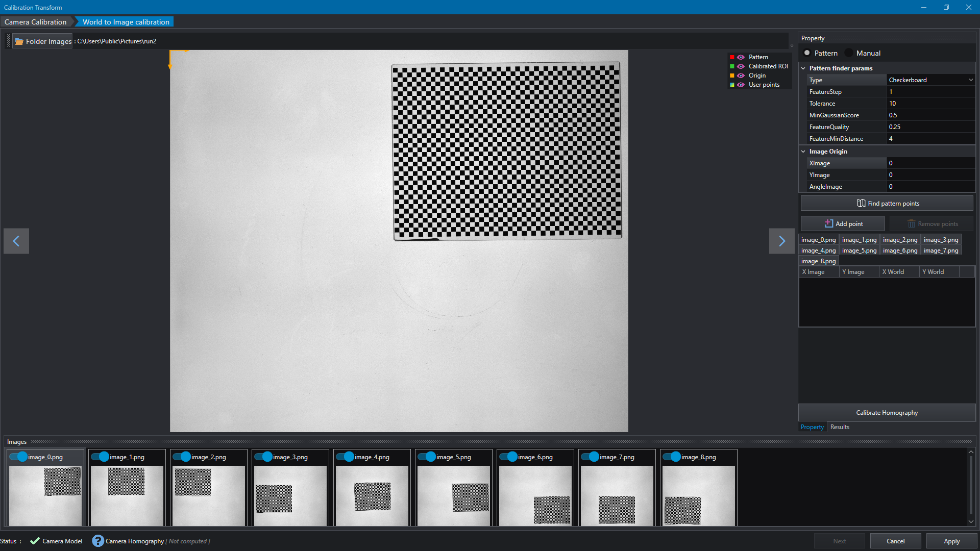Toggle Pattern overlay eye icon
Image resolution: width=980 pixels, height=551 pixels.
[x=741, y=57]
